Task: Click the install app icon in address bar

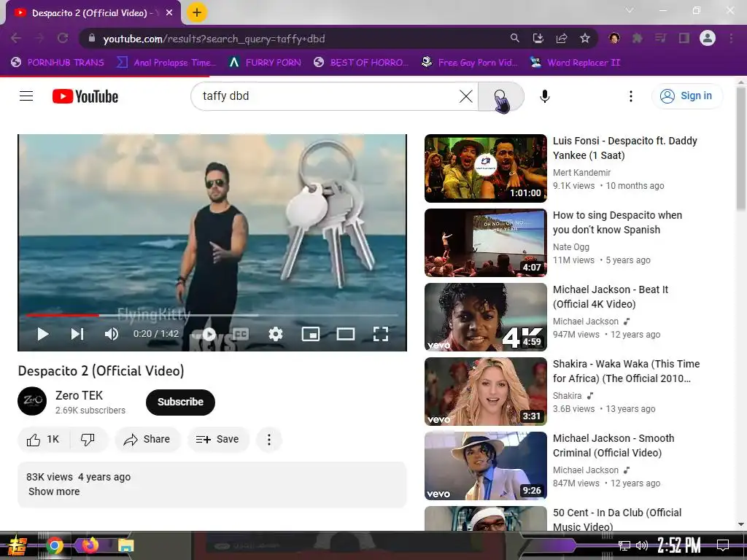Action: (538, 38)
